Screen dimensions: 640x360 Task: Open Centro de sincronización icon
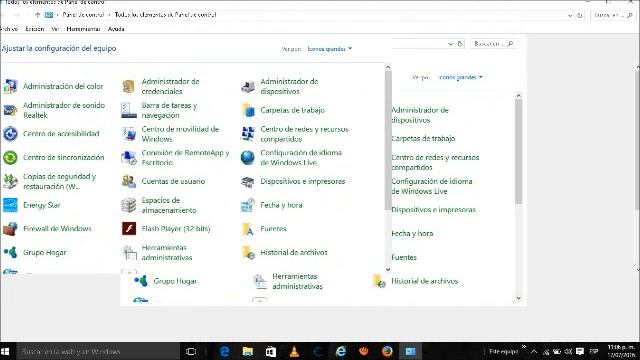point(10,158)
